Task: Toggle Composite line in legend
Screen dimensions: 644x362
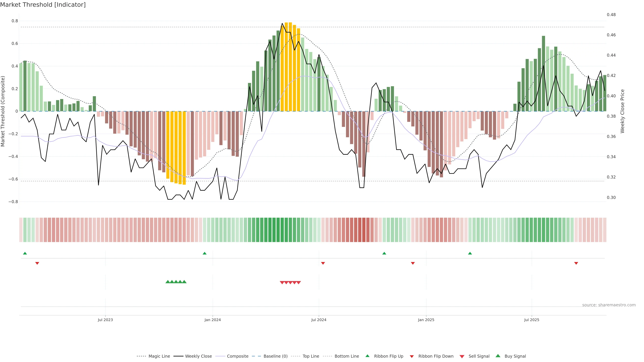Action: tap(237, 356)
